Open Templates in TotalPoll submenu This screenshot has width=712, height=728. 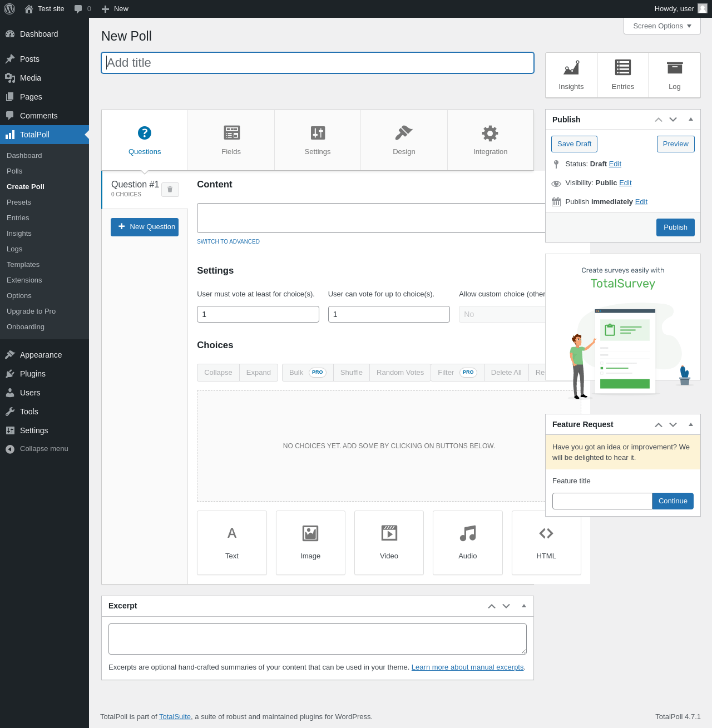(x=44, y=265)
